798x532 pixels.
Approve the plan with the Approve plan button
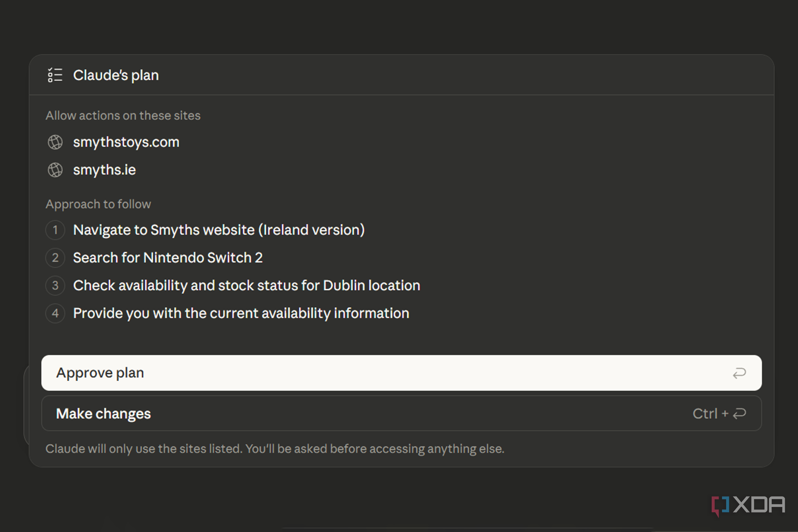401,373
